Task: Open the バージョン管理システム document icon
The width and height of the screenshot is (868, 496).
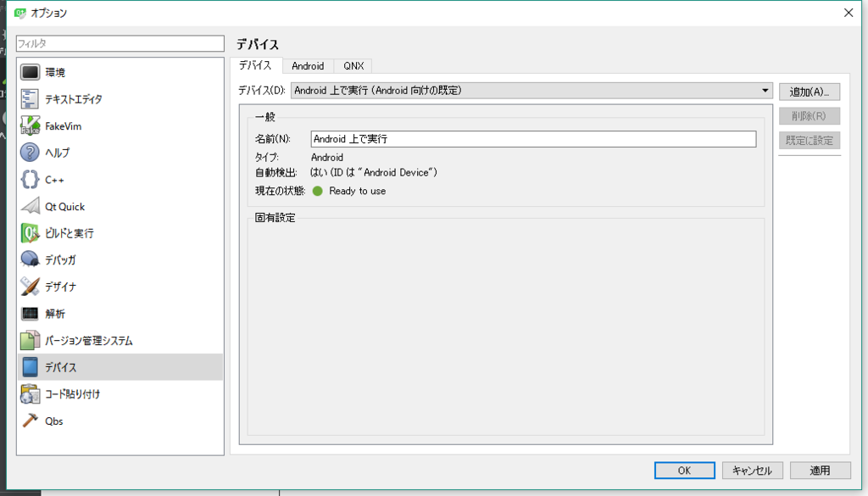Action: pyautogui.click(x=30, y=341)
